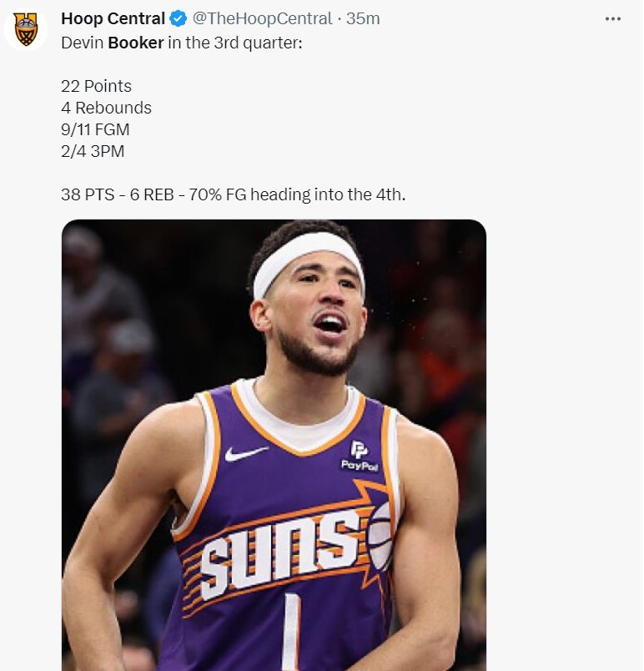Click the basketball logo on the jersey

pyautogui.click(x=380, y=536)
